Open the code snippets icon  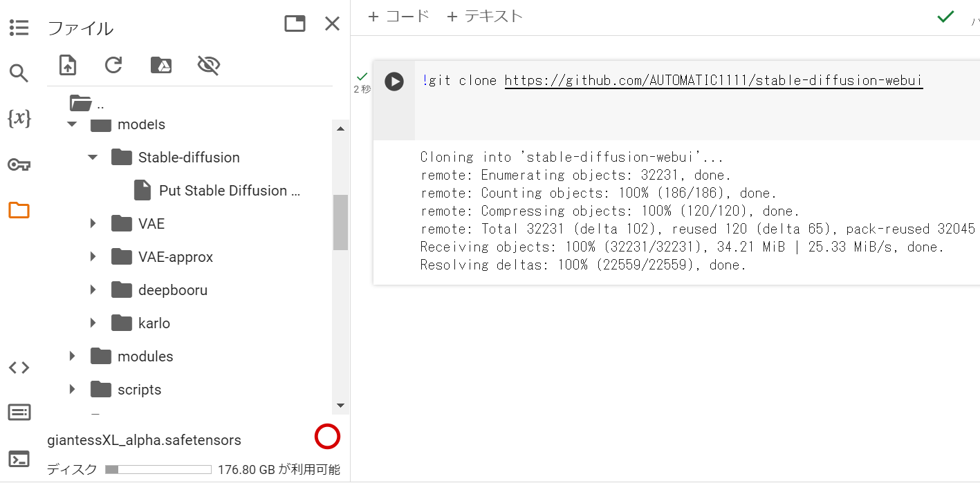pyautogui.click(x=19, y=368)
